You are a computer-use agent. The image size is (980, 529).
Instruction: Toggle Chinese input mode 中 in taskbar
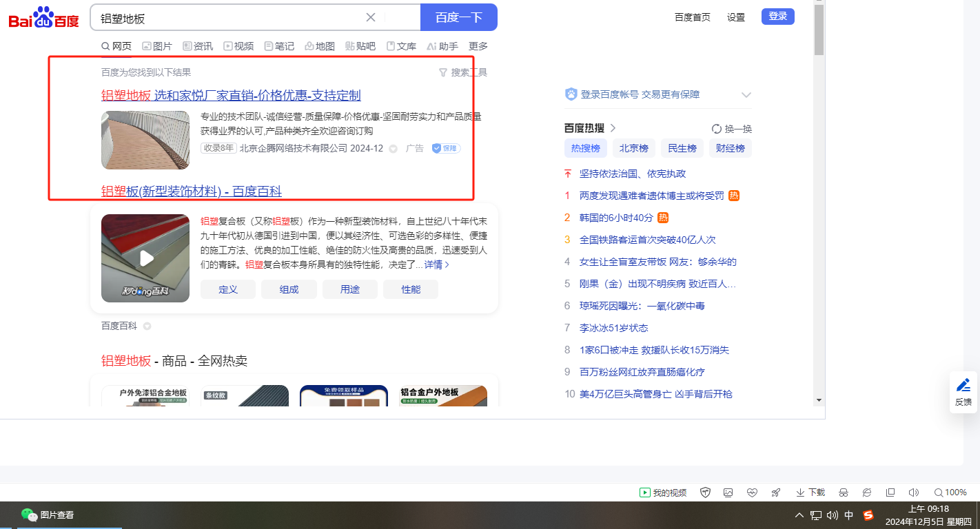pos(849,515)
